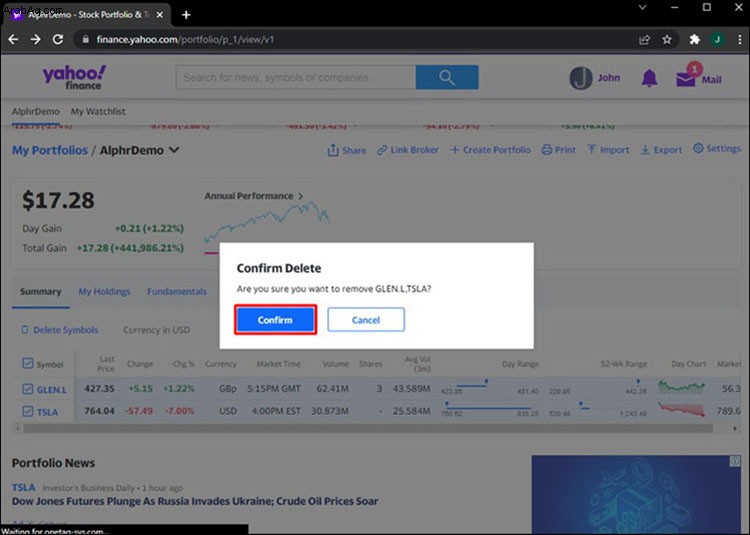The width and height of the screenshot is (750, 535).
Task: Click the ad info icon on banner
Action: (735, 461)
